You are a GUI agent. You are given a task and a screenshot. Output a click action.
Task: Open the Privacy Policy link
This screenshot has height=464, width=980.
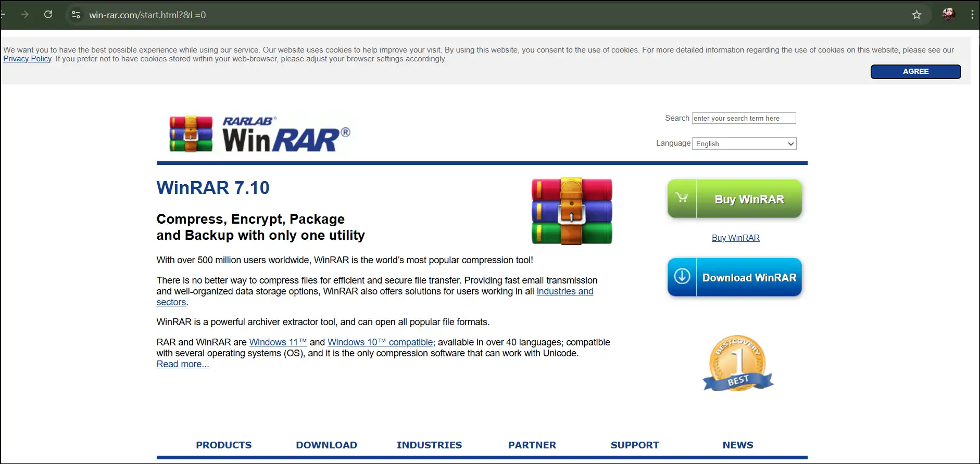coord(28,59)
